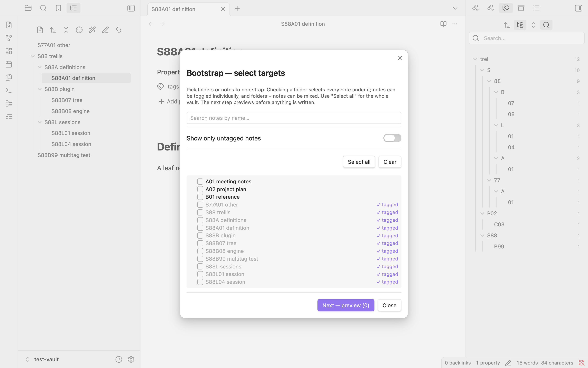Click the 15 words status bar item
The width and height of the screenshot is (588, 368).
(527, 363)
